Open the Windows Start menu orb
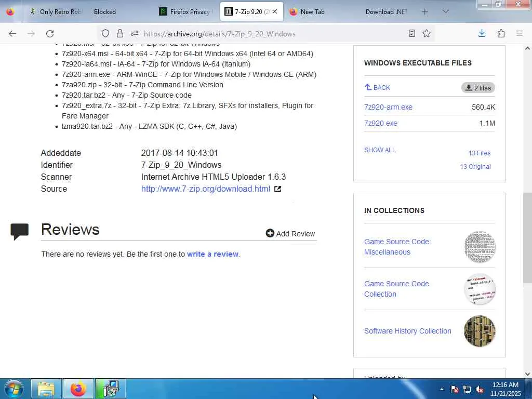This screenshot has width=532, height=399. click(14, 389)
